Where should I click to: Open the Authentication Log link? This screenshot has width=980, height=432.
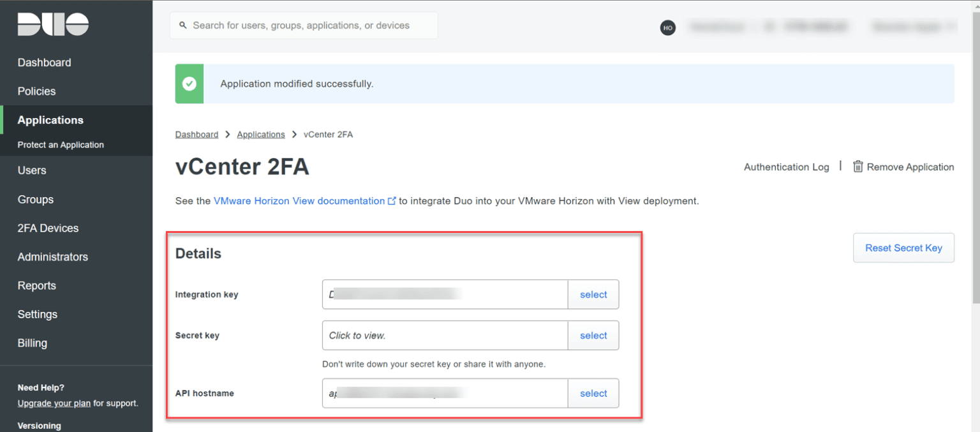click(x=786, y=167)
